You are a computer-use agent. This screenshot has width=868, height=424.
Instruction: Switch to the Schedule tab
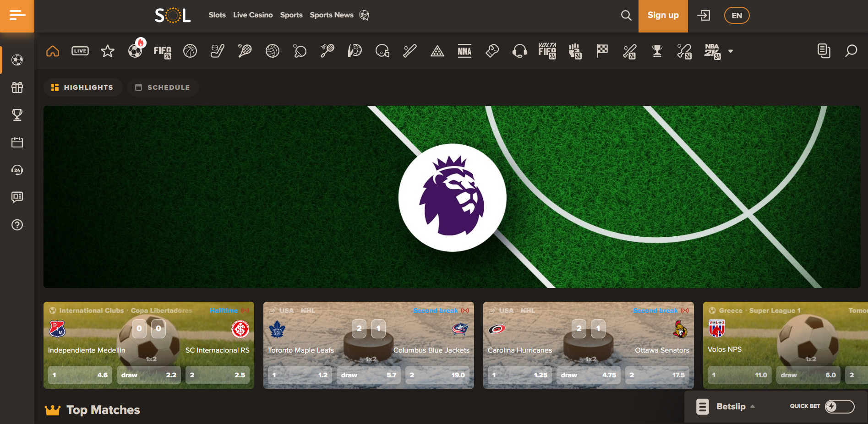tap(163, 87)
